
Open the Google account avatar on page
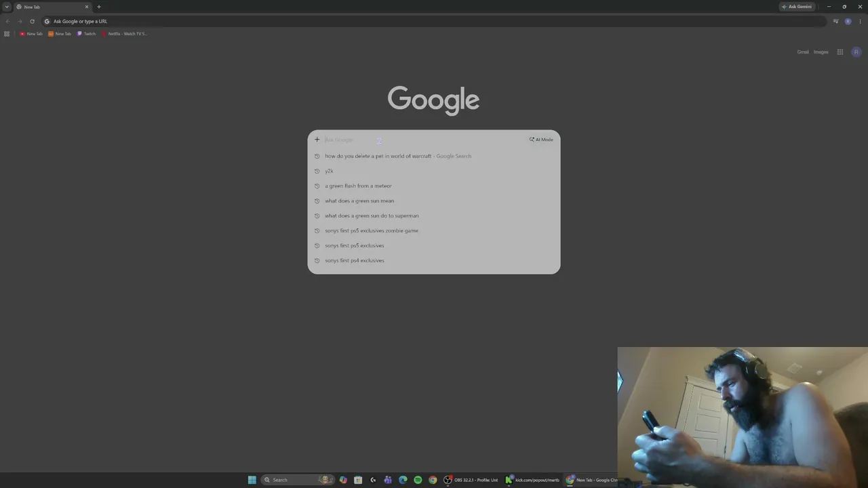click(x=856, y=52)
